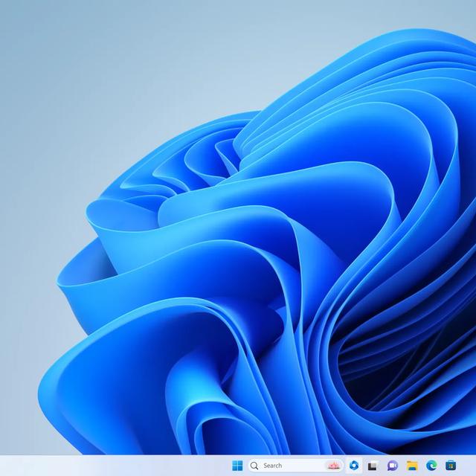Open Microsoft Store from the taskbar

[x=451, y=466]
